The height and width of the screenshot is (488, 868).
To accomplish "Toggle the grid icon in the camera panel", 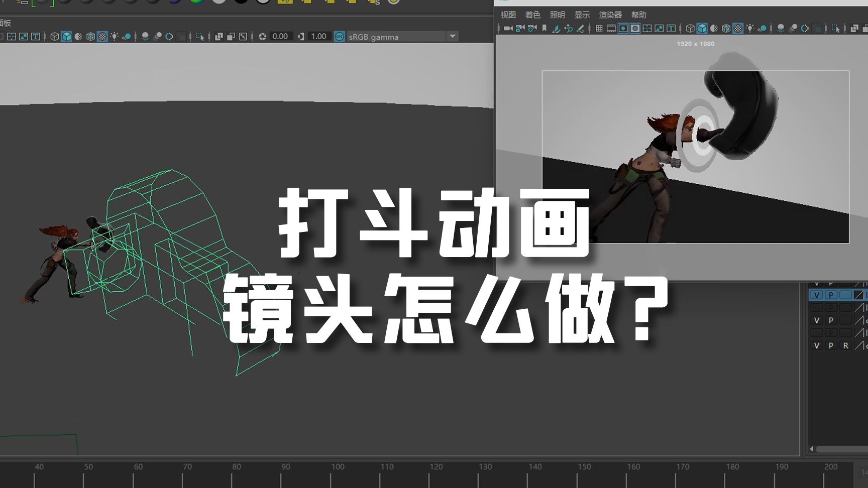I will point(599,29).
